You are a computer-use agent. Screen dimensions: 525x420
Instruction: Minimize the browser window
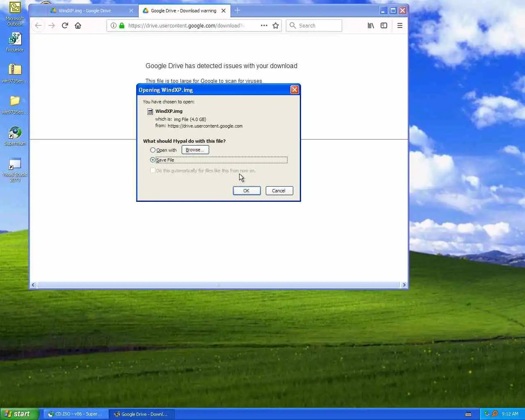383,11
